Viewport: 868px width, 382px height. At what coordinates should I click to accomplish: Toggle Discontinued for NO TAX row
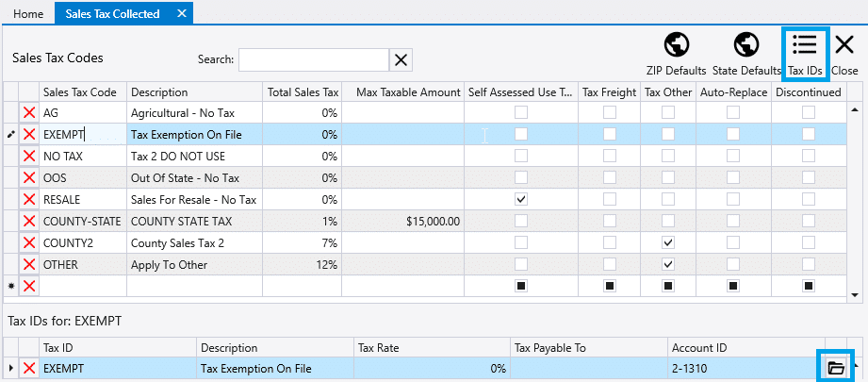(808, 157)
